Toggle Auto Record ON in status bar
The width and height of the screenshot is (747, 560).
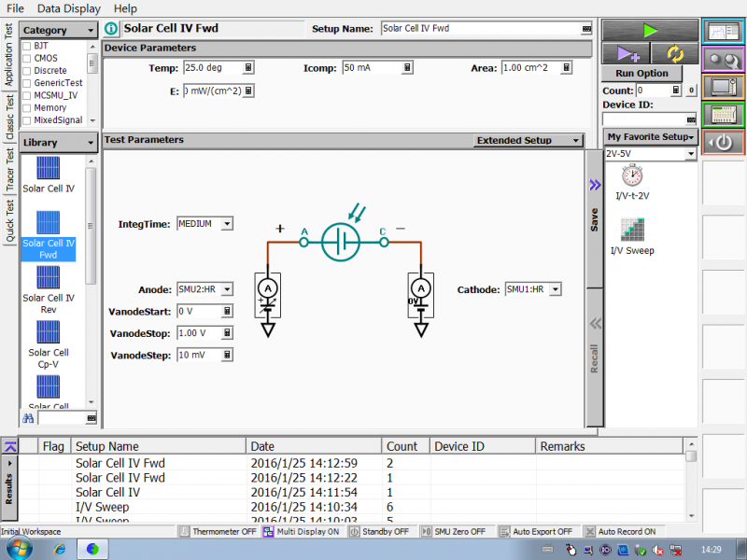pyautogui.click(x=621, y=531)
